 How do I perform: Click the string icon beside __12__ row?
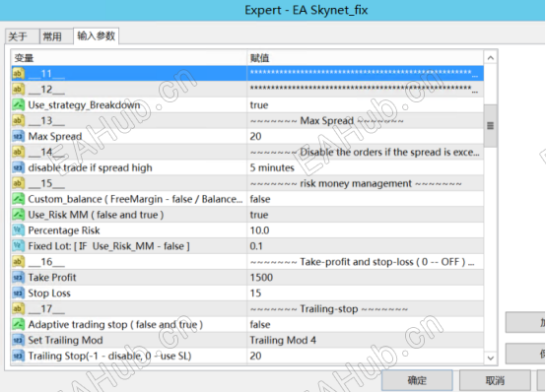click(x=18, y=89)
